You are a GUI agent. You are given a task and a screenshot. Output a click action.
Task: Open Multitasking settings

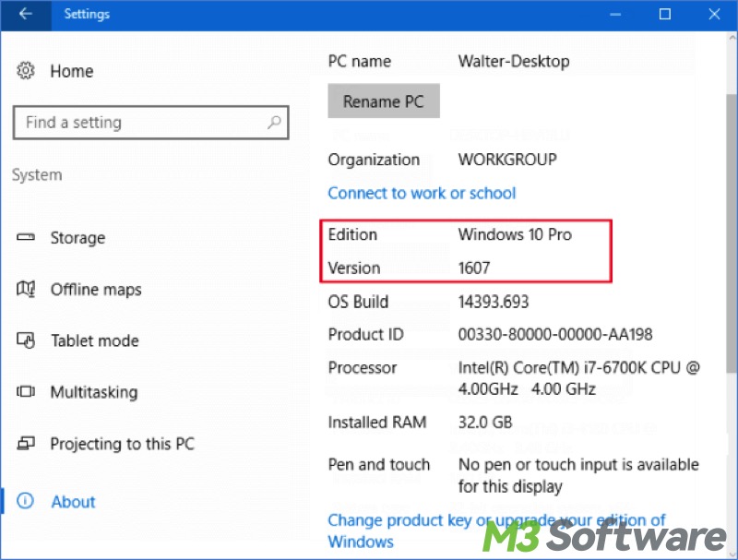(x=94, y=392)
